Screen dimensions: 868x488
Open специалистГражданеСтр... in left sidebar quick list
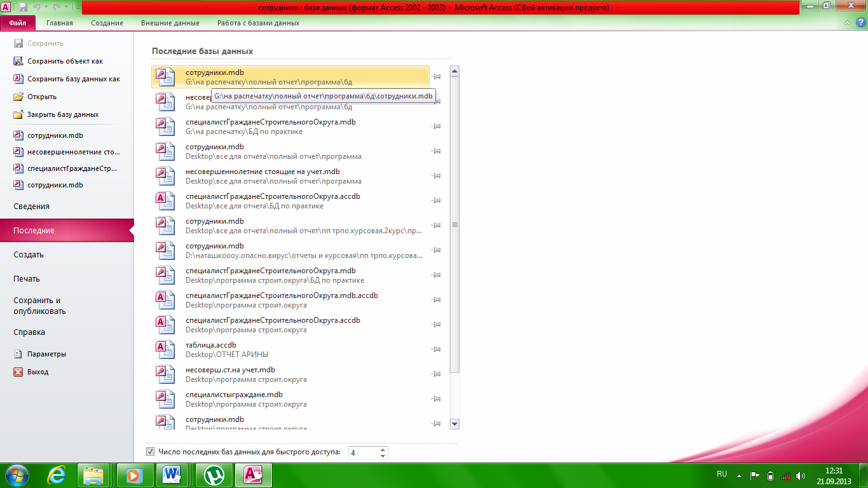pos(67,169)
